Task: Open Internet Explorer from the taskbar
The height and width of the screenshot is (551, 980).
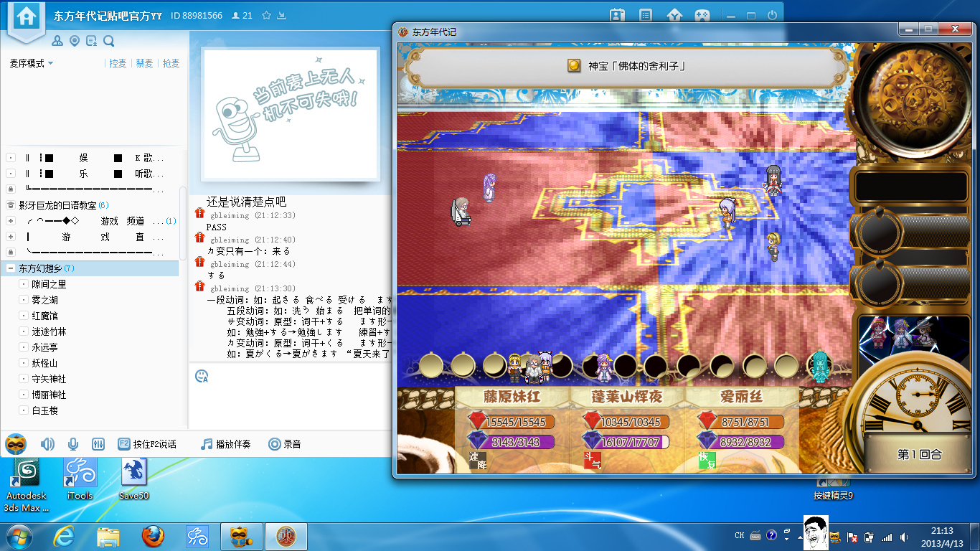Action: pos(65,536)
